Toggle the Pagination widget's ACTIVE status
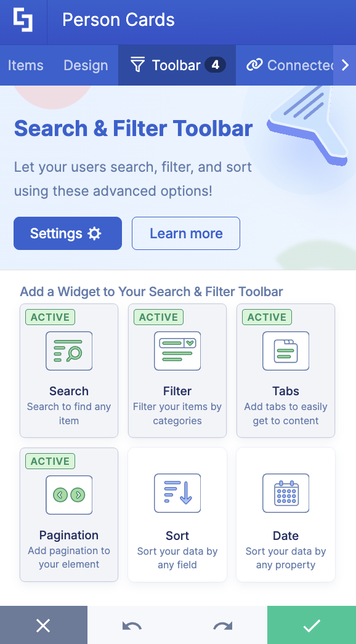 pyautogui.click(x=50, y=461)
